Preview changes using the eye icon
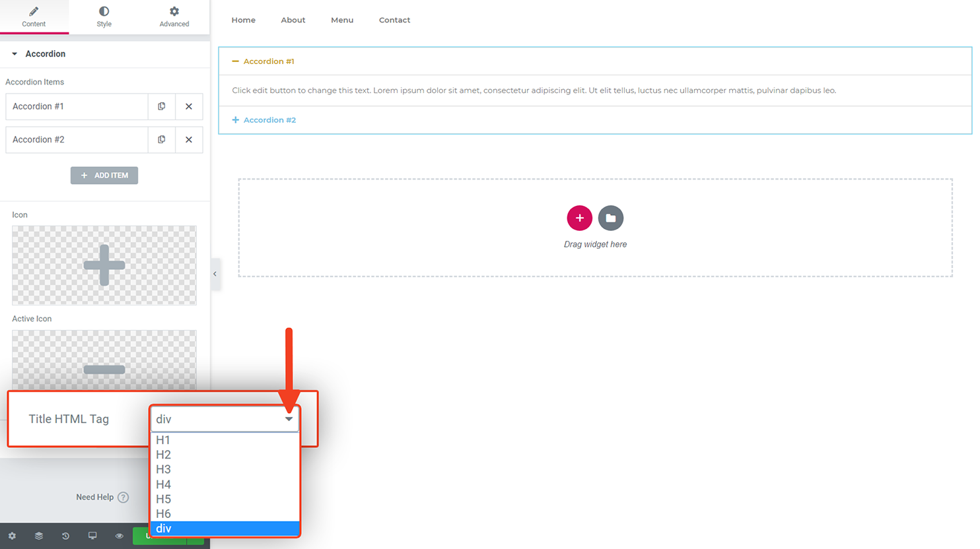Screen dimensions: 980x549 [119, 536]
